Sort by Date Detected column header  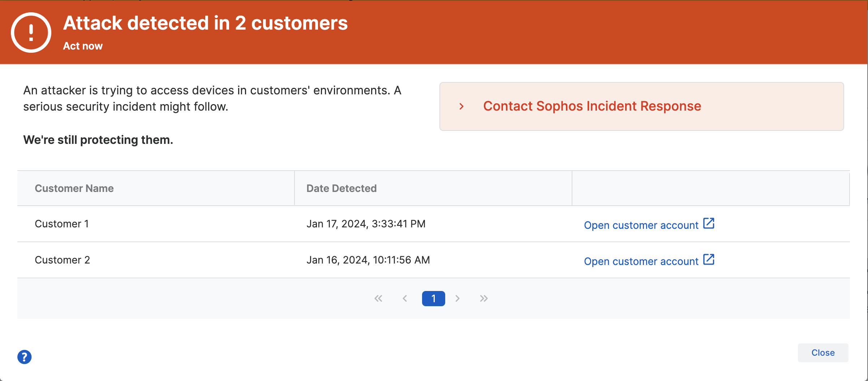(341, 188)
